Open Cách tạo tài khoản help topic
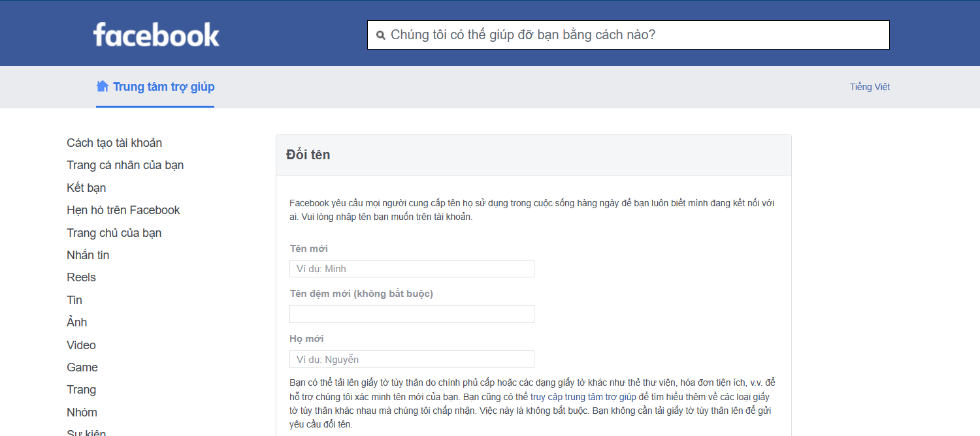The width and height of the screenshot is (980, 436). 114,143
